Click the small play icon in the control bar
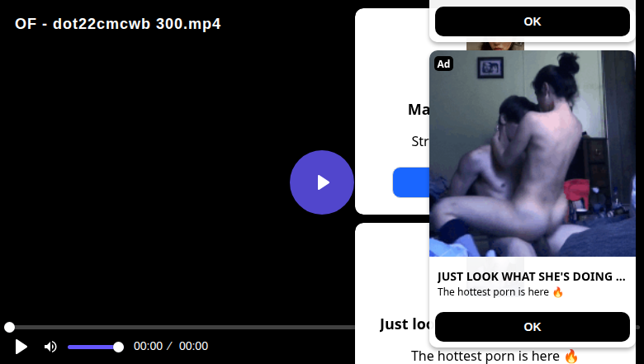The height and width of the screenshot is (364, 644). 21,347
